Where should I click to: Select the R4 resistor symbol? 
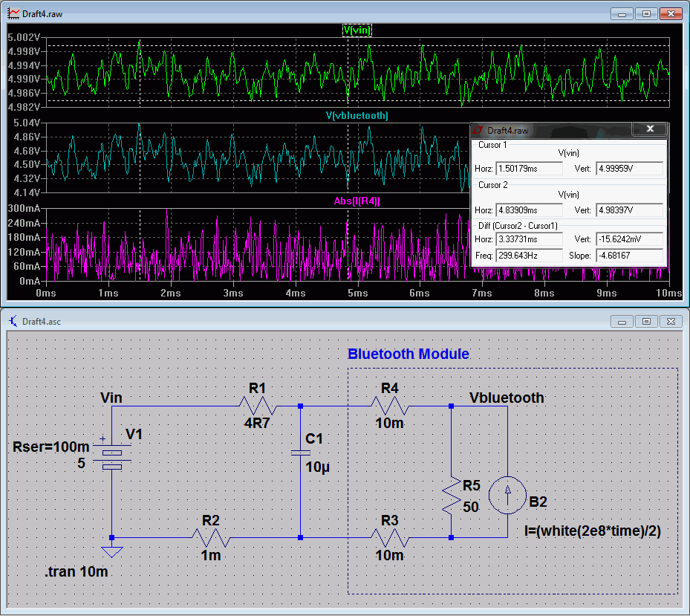pos(390,406)
